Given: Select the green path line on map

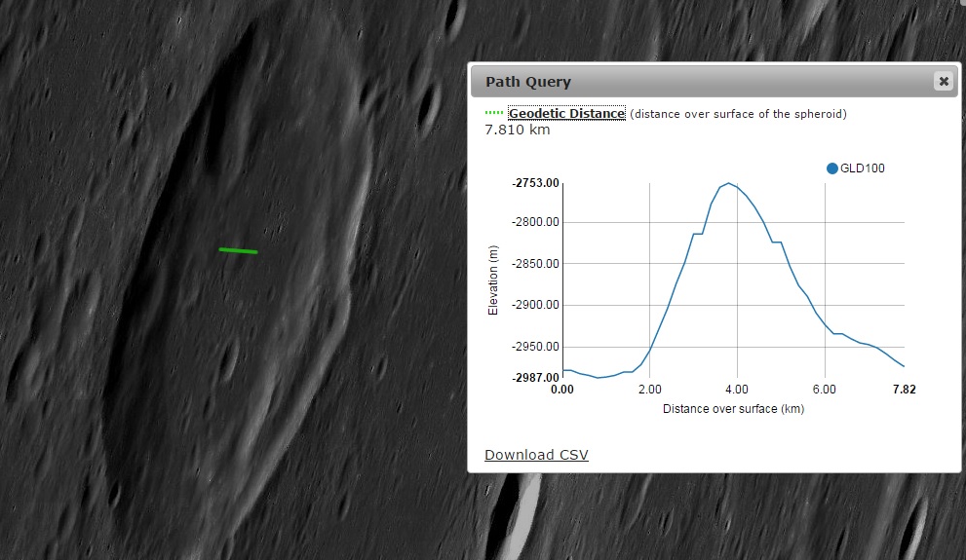Looking at the screenshot, I should click(x=238, y=251).
